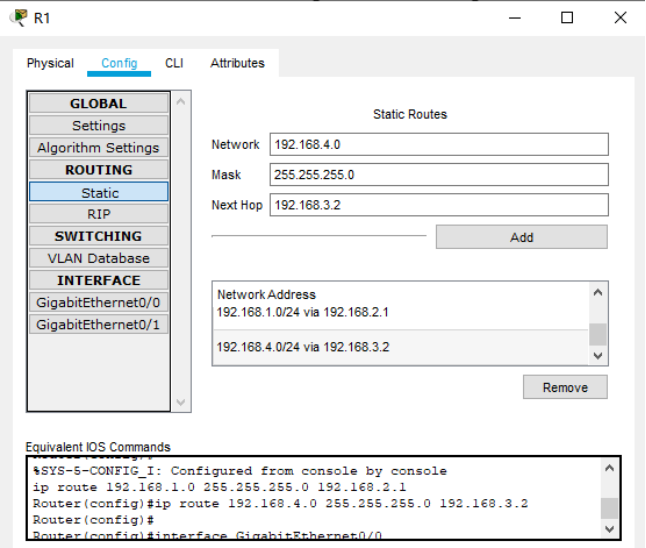Click the Mask input field

(439, 174)
